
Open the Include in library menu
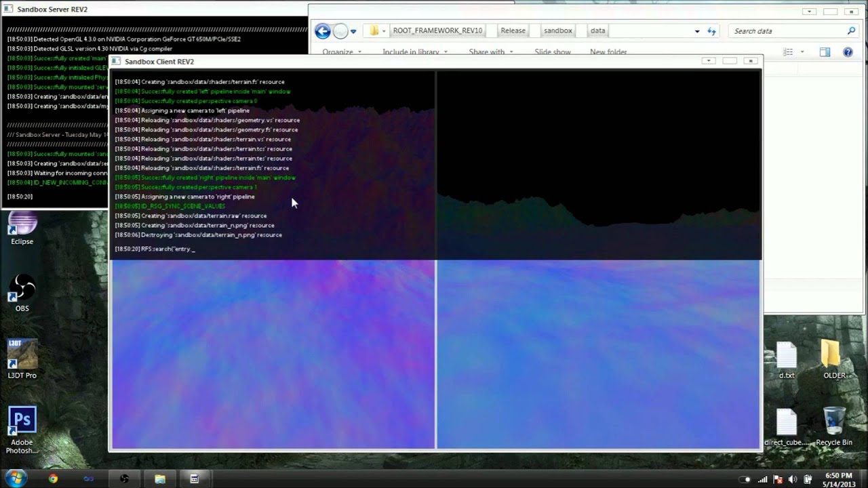(x=415, y=52)
